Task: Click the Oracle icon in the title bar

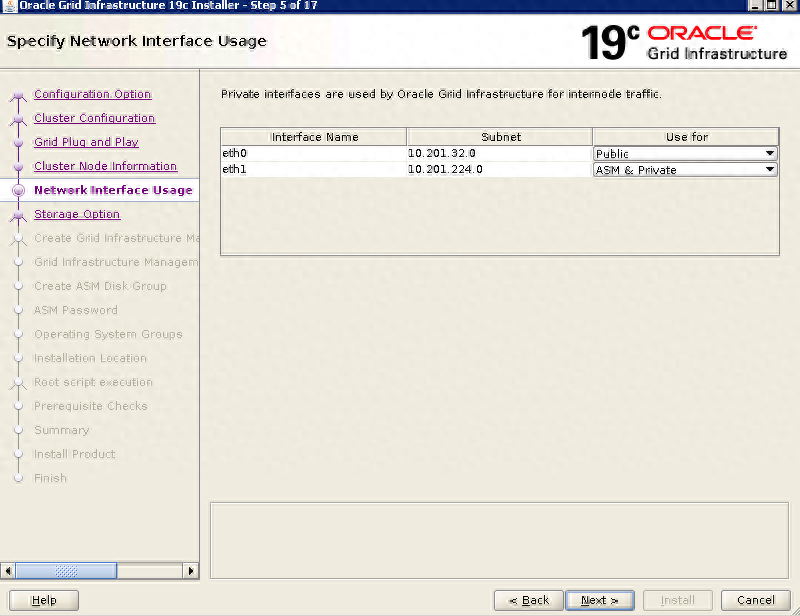Action: point(9,5)
